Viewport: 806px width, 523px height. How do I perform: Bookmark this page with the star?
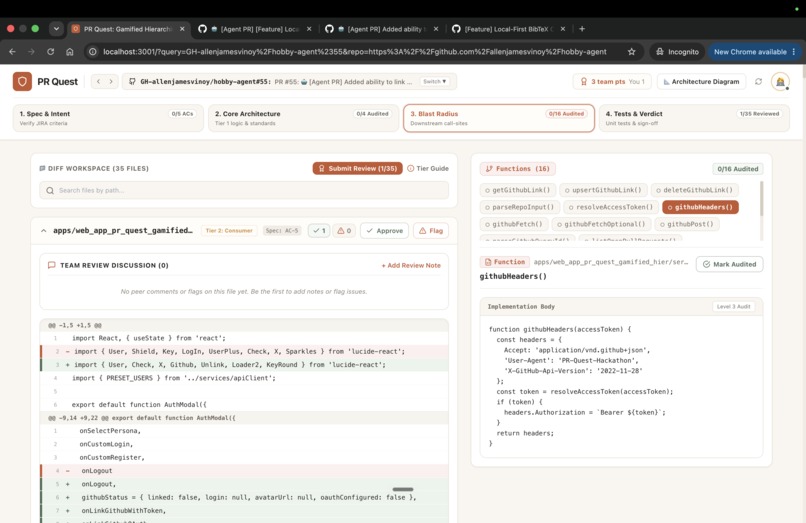point(632,51)
